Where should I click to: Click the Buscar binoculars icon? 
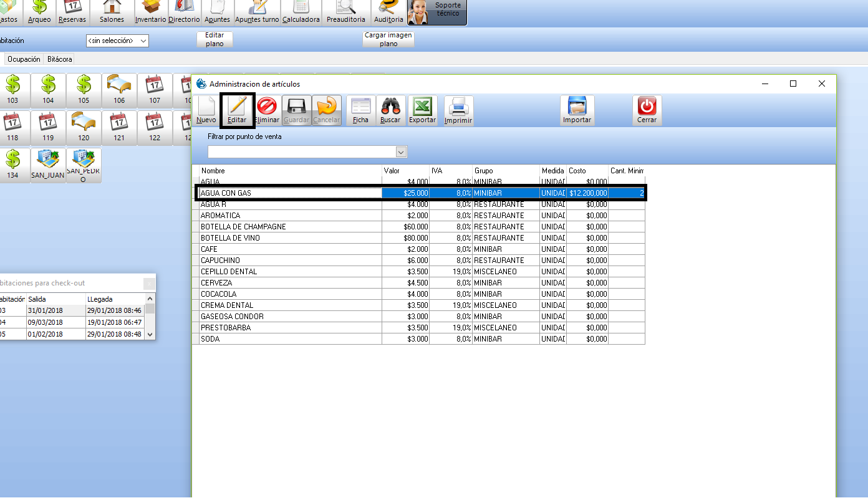pos(390,110)
